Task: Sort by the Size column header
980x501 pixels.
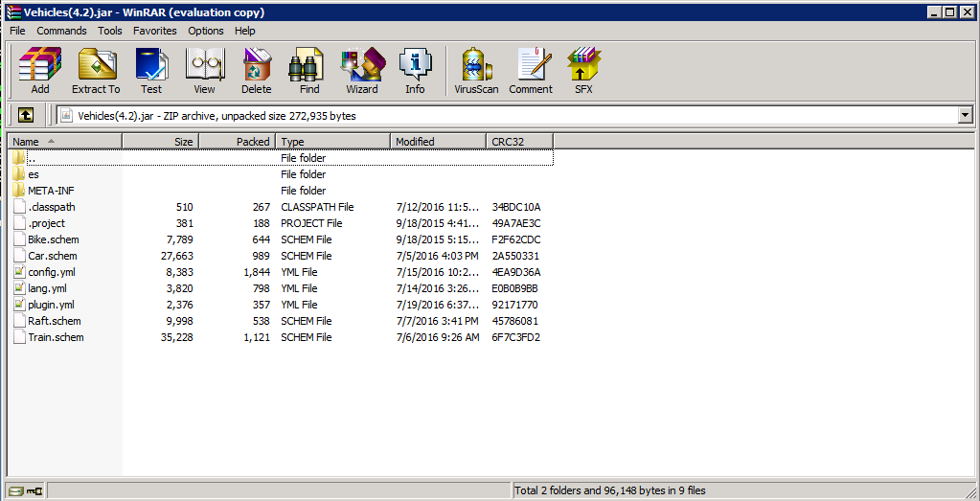Action: pyautogui.click(x=161, y=142)
